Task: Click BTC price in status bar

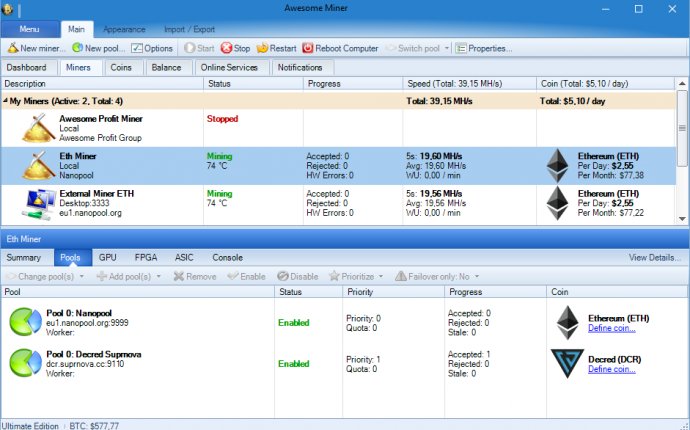Action: (94, 426)
